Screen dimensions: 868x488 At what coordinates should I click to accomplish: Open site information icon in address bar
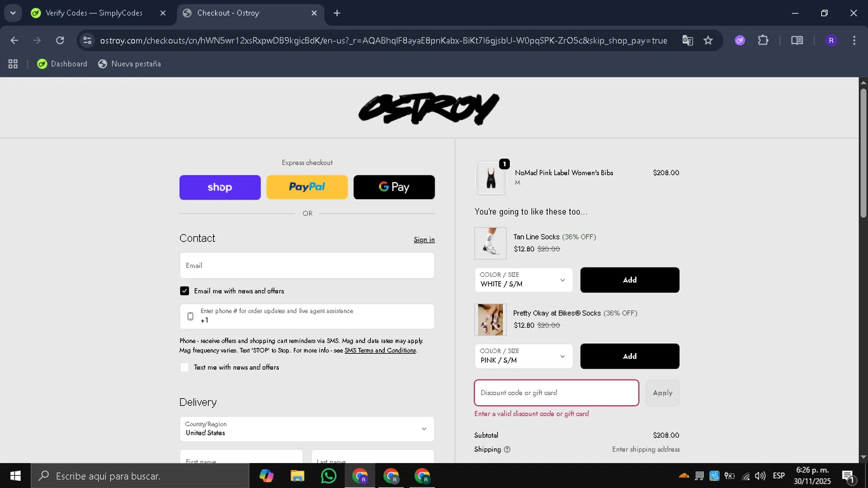[87, 41]
